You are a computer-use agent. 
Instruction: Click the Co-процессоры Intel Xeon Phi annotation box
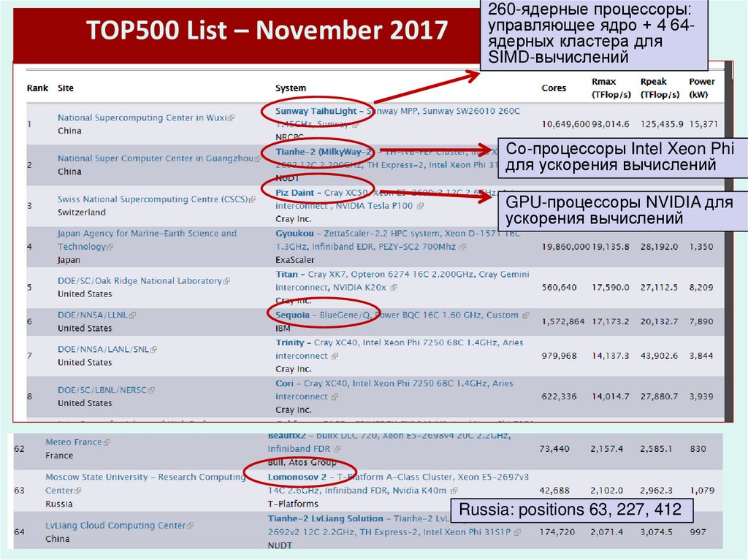point(622,158)
